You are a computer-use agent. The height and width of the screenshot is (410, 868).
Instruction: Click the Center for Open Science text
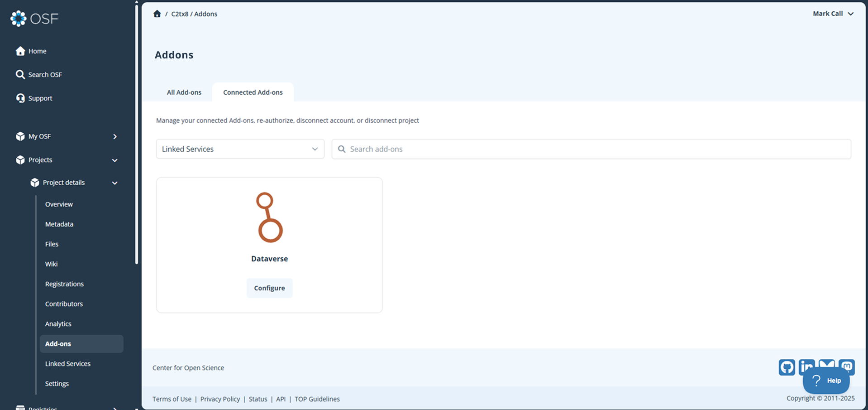(188, 368)
